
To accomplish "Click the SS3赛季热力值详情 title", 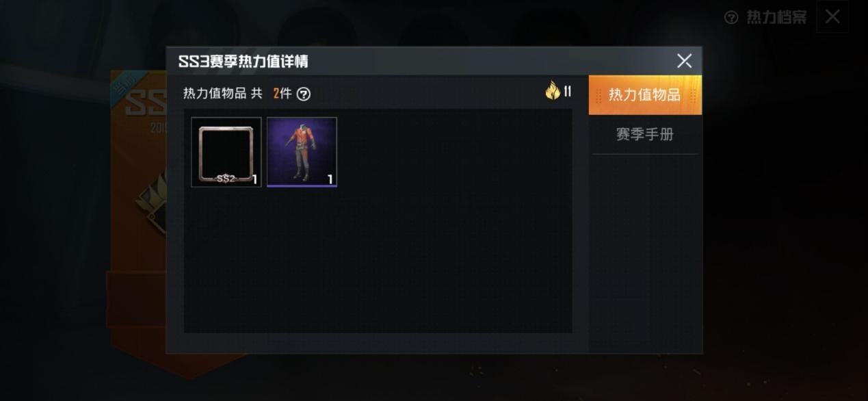I will point(244,62).
